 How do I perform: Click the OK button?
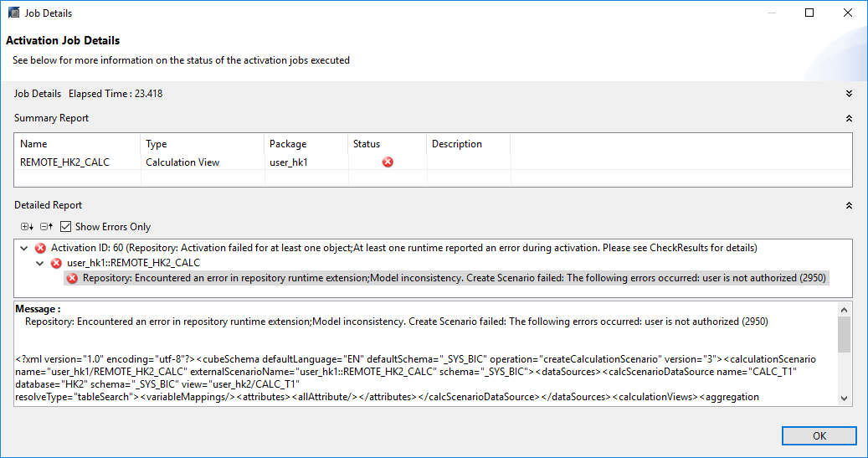coord(819,436)
